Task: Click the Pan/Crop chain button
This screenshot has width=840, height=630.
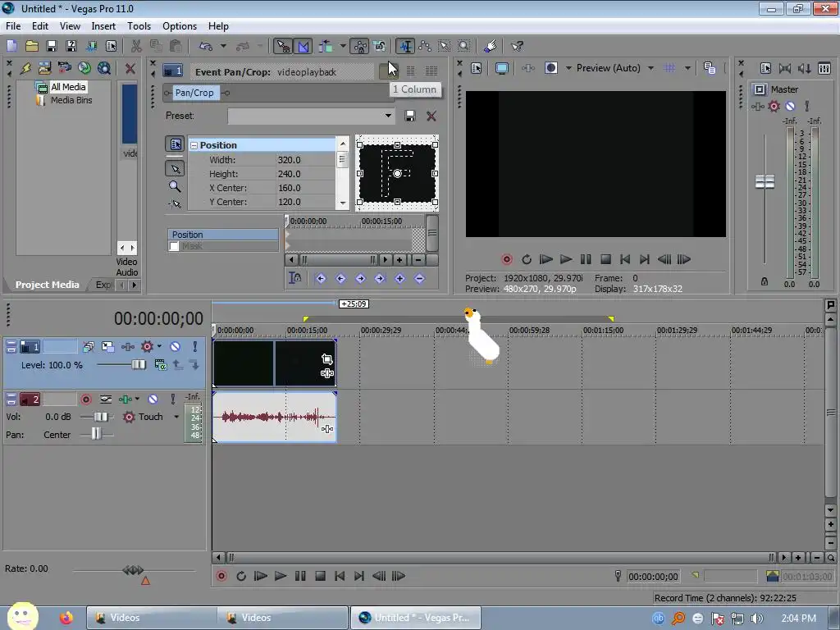Action: pos(194,93)
